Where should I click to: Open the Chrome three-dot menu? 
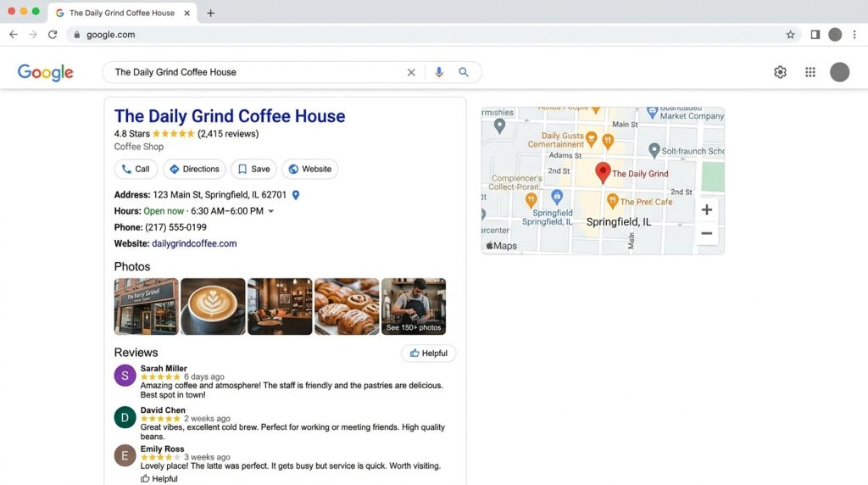pos(854,34)
